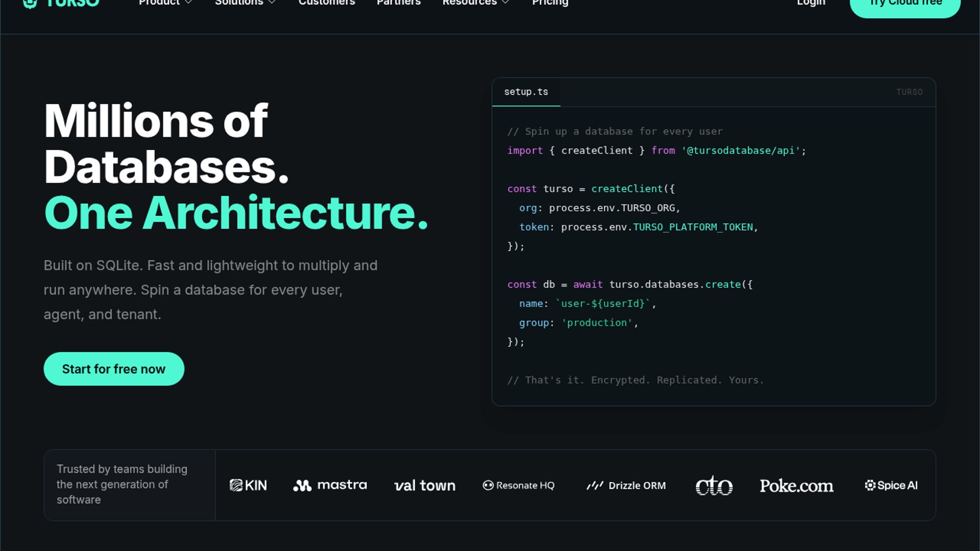Click the cto logo

tap(714, 485)
